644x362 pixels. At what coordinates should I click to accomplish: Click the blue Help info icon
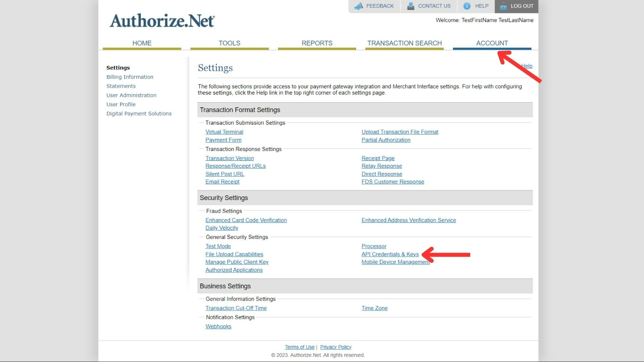point(467,6)
